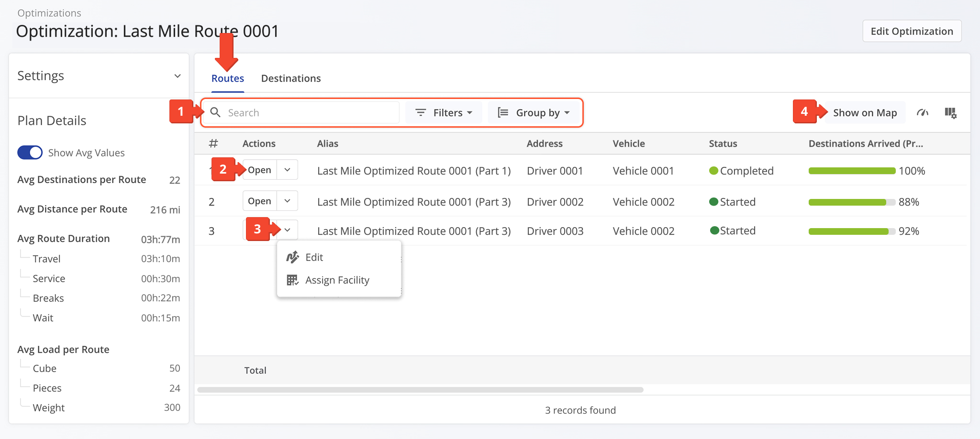Image resolution: width=980 pixels, height=439 pixels.
Task: Click the magnifying glass search icon
Action: point(215,112)
